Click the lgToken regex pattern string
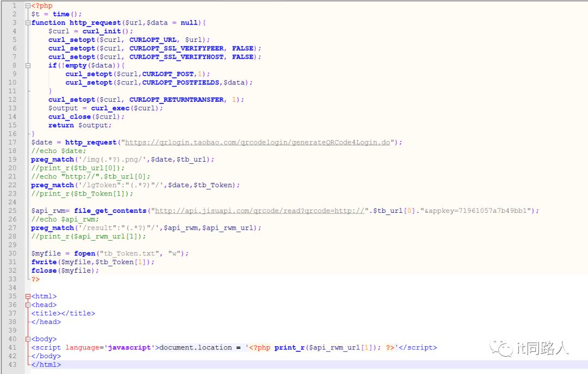 point(121,185)
